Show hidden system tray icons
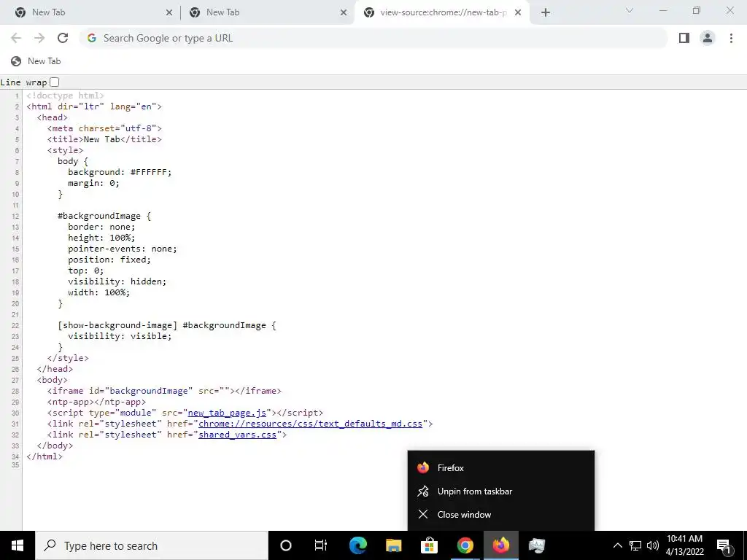Image resolution: width=747 pixels, height=560 pixels. point(617,545)
